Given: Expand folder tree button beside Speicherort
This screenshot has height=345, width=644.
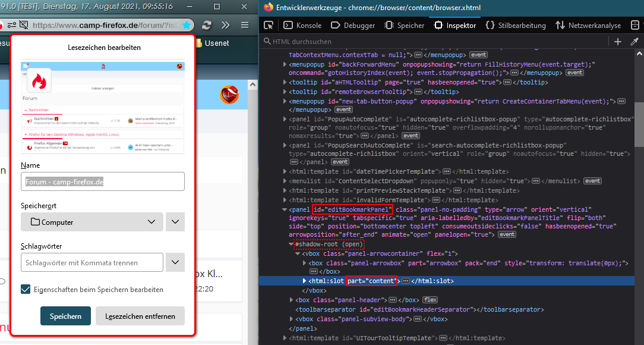Looking at the screenshot, I should point(175,222).
